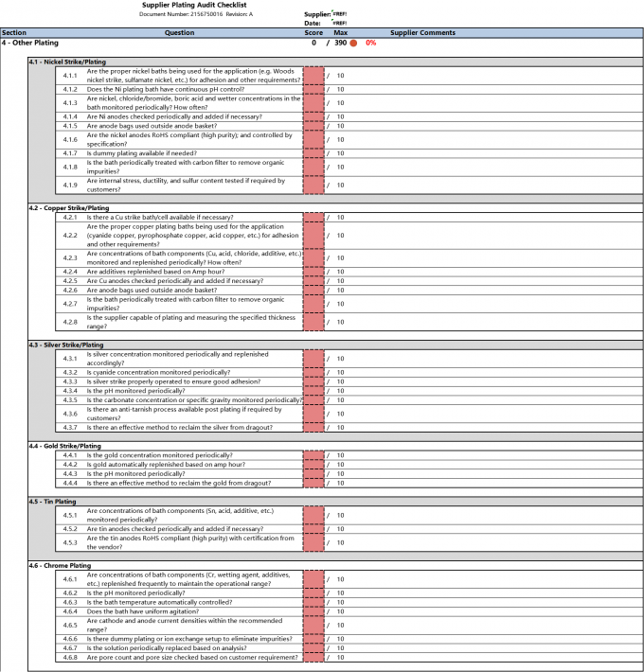
Task: Select the 4 - Other Plating section row
Action: pos(33,43)
